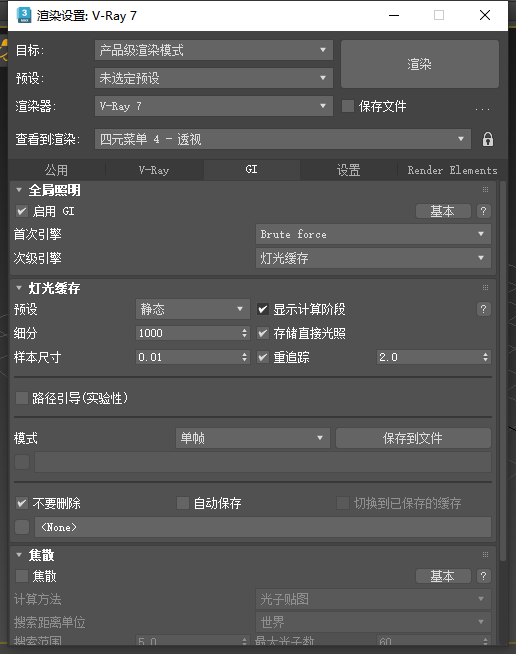Click the 3ds Max app icon in title bar
The height and width of the screenshot is (654, 516).
(x=24, y=15)
